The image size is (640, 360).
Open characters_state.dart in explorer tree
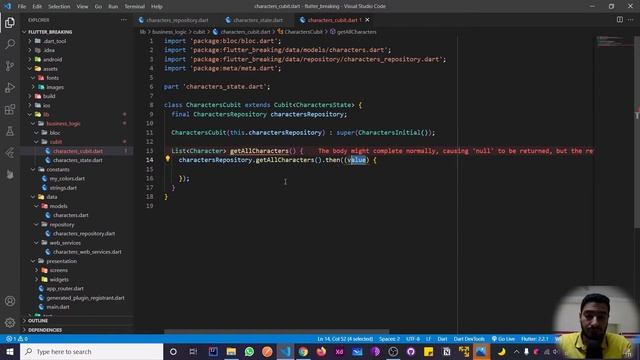(x=78, y=160)
